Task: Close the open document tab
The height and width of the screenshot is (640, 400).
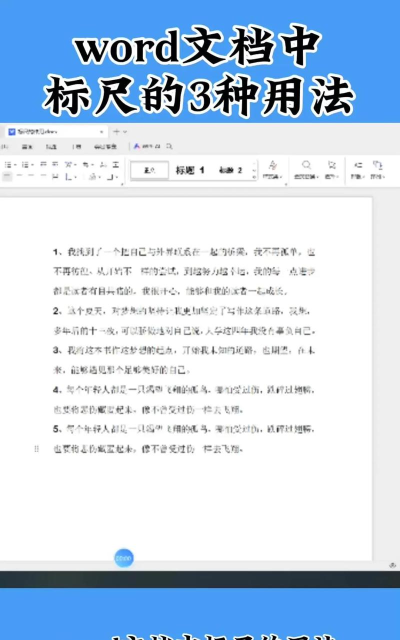Action: pyautogui.click(x=101, y=132)
